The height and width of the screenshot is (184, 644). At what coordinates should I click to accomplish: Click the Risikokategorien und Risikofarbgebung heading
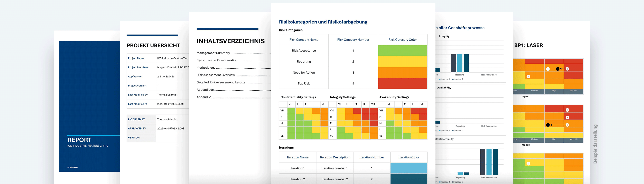323,22
